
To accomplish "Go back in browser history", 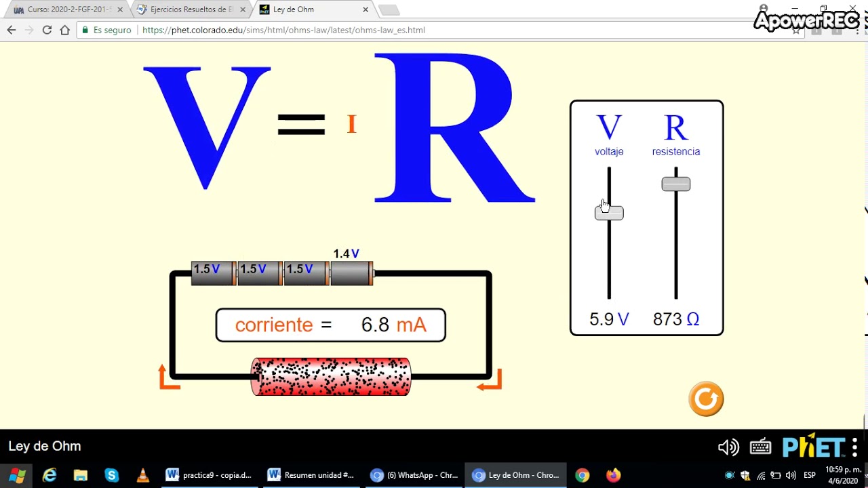I will click(12, 30).
